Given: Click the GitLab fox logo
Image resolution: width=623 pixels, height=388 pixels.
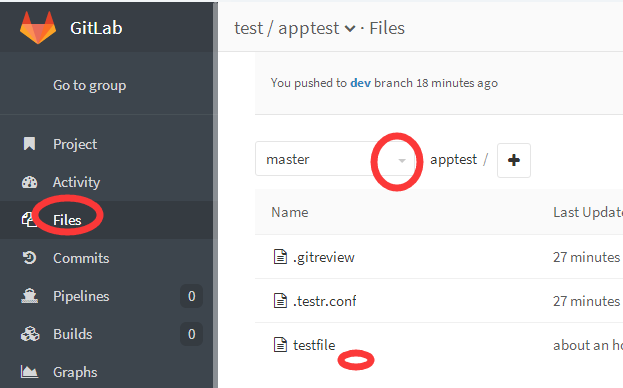Looking at the screenshot, I should [38, 27].
